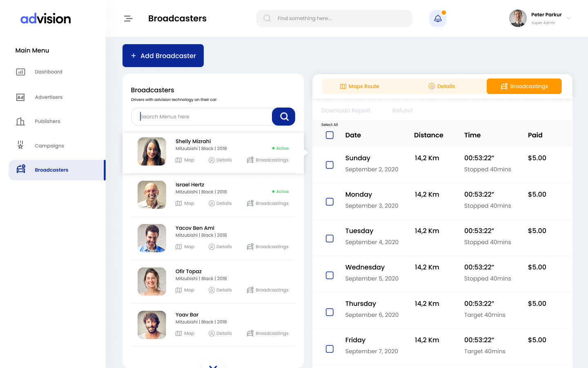Open the Map icon for Shelly Mizrahi

tap(178, 160)
